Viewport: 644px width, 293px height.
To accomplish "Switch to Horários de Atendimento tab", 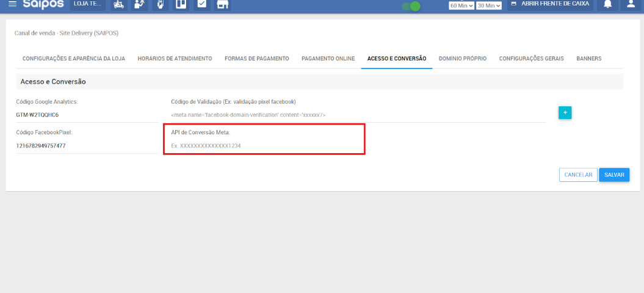I will coord(175,59).
